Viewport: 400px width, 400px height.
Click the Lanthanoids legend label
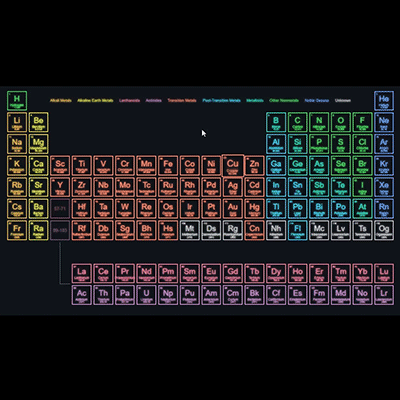129,100
